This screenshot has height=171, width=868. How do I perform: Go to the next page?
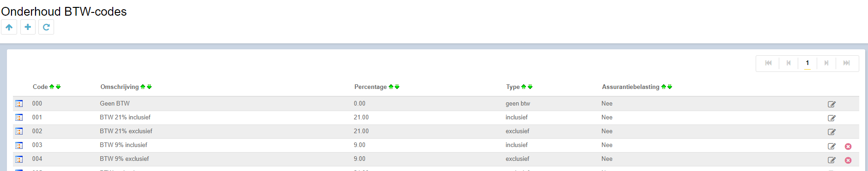826,63
